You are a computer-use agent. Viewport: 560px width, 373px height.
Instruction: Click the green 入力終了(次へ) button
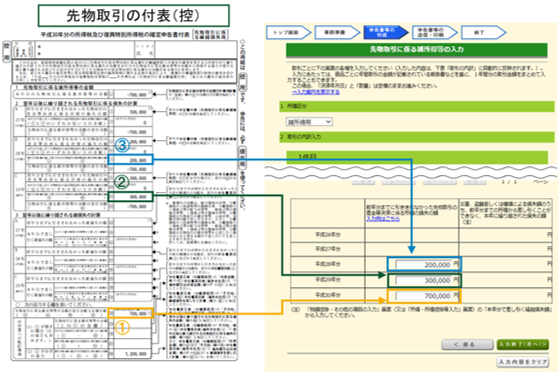522,344
